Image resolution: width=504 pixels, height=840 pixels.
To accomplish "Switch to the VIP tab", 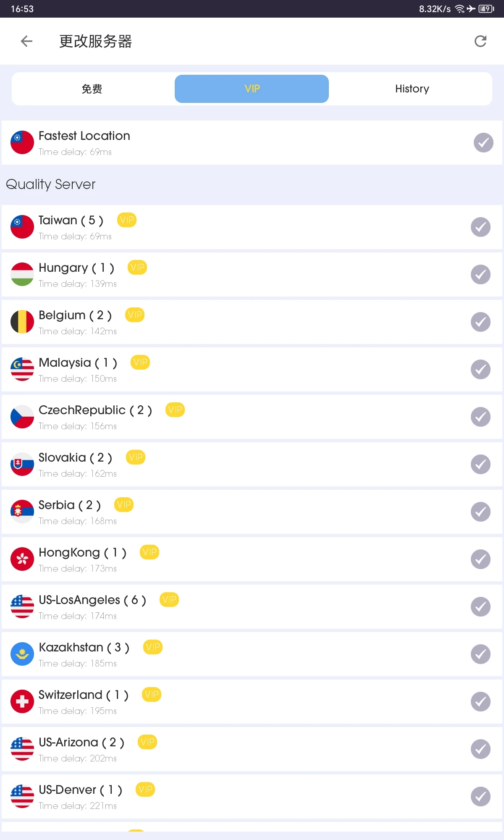I will 252,89.
